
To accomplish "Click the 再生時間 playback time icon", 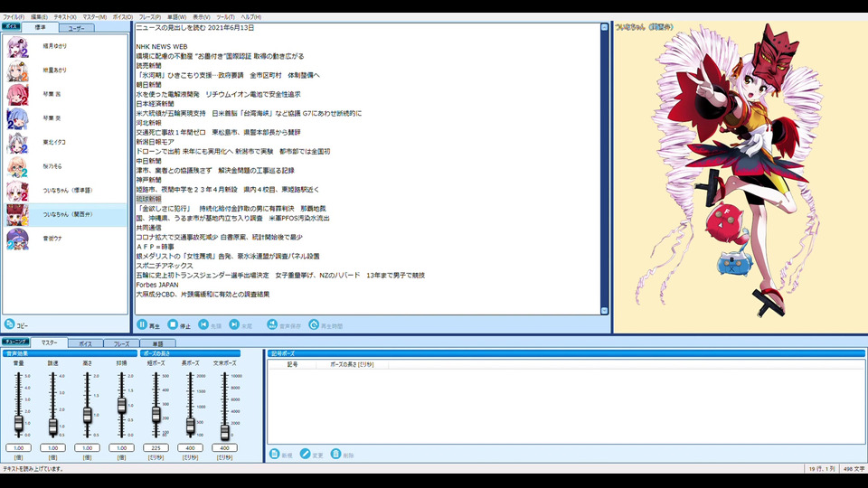I will click(314, 324).
